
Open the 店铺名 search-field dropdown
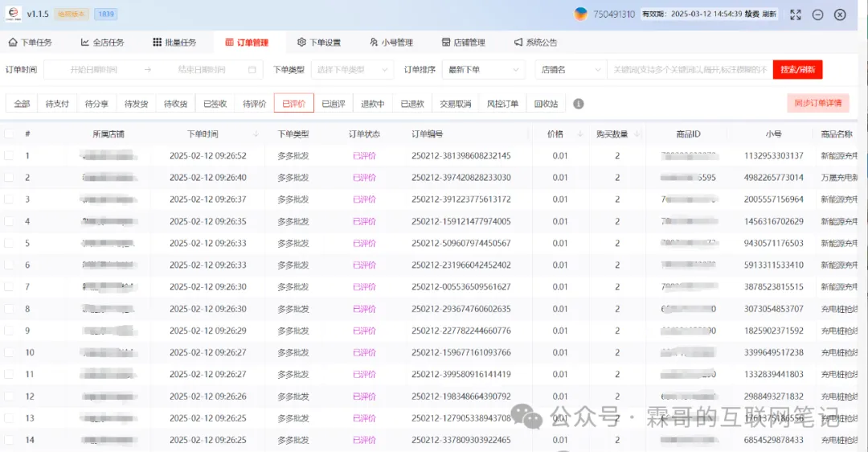570,70
